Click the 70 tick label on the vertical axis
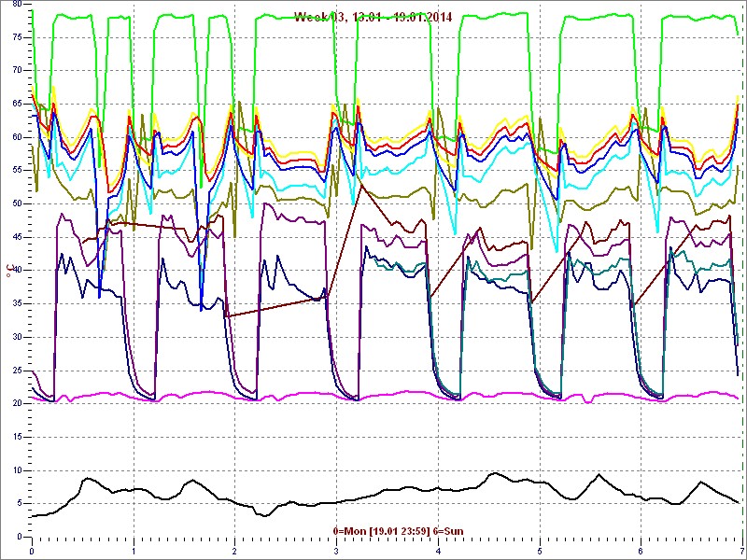The height and width of the screenshot is (560, 747). [x=17, y=71]
